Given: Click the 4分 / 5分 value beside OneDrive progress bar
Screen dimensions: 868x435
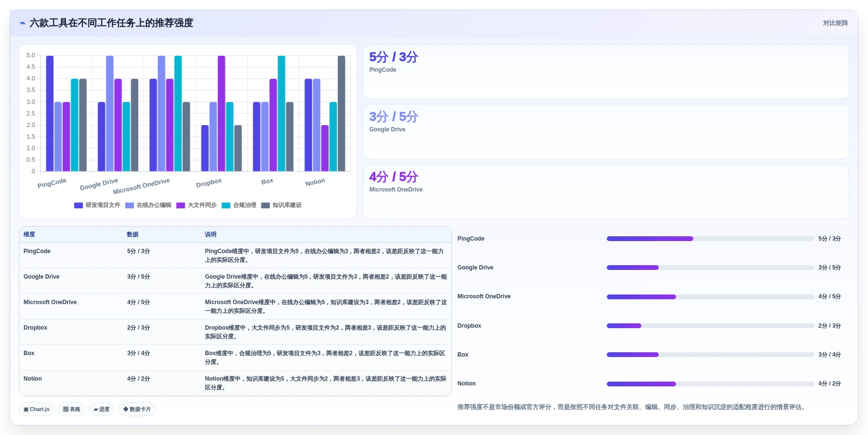Looking at the screenshot, I should click(x=830, y=296).
